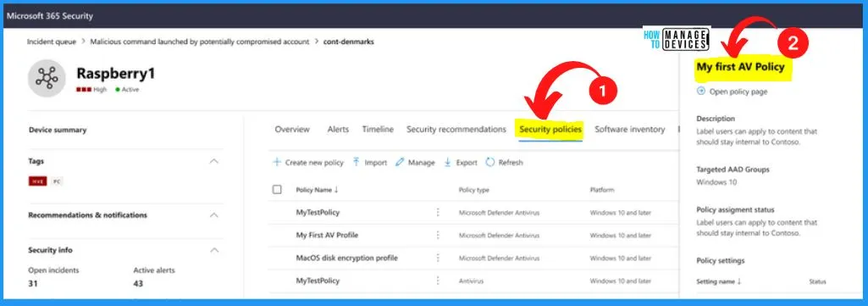
Task: Open more options for the Antivirus MyTestPolicy row
Action: (438, 281)
